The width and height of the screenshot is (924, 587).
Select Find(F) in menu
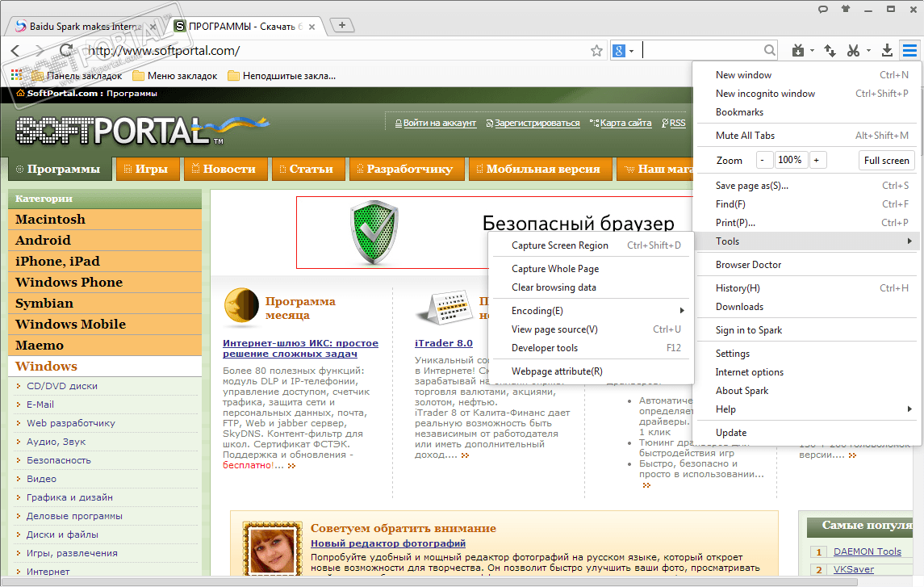pos(807,204)
